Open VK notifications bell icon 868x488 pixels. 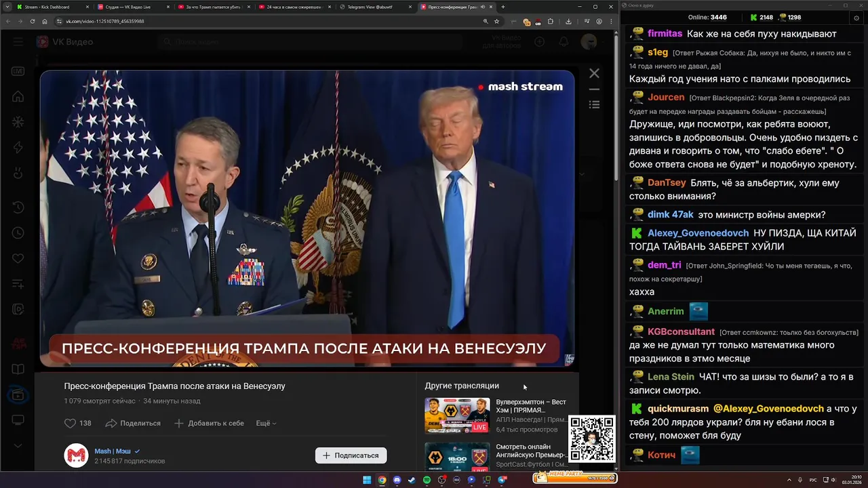(x=564, y=42)
